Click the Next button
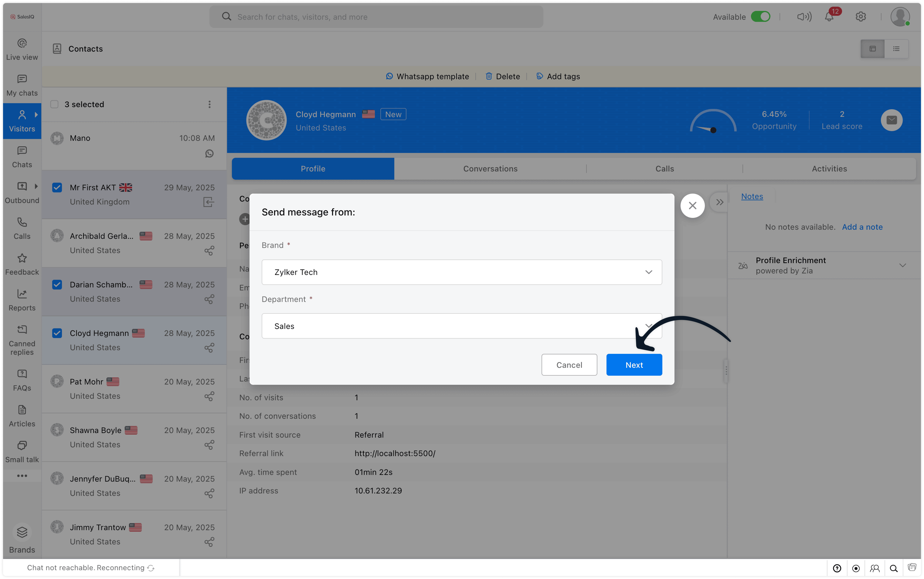Screen dimensions: 924x579 634,365
